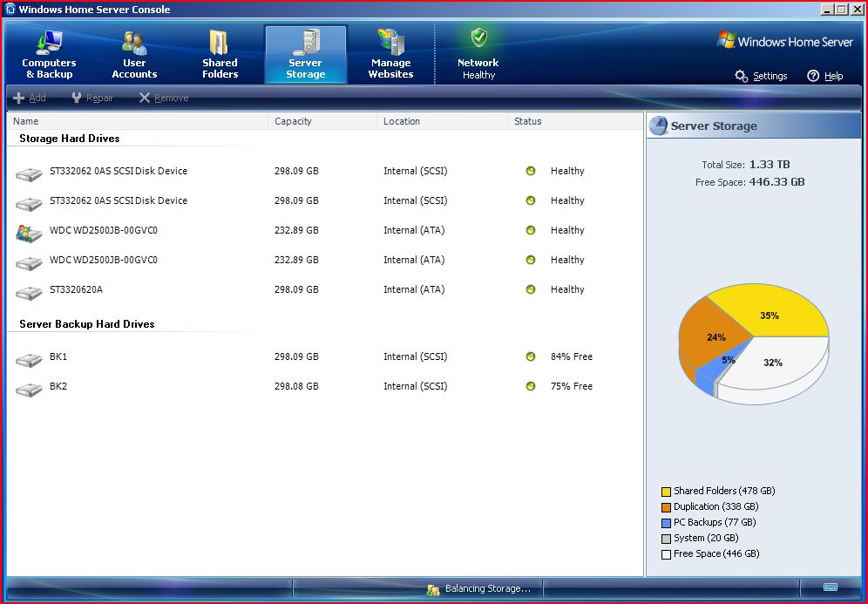Sort by the Status column header
The image size is (868, 604).
pos(574,121)
